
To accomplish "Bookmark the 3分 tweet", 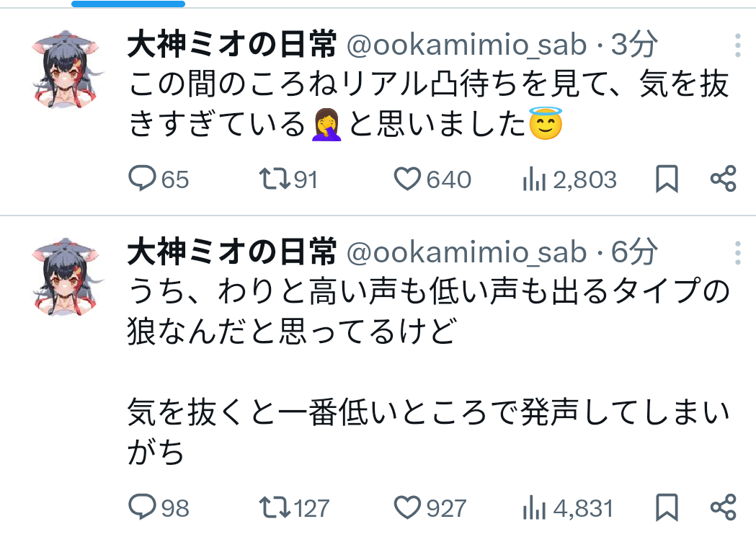I will click(x=667, y=179).
